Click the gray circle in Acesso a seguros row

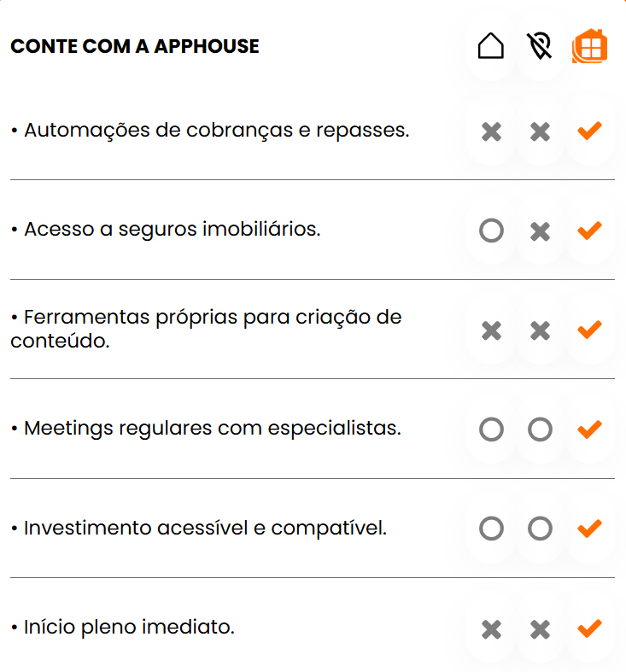coord(491,231)
